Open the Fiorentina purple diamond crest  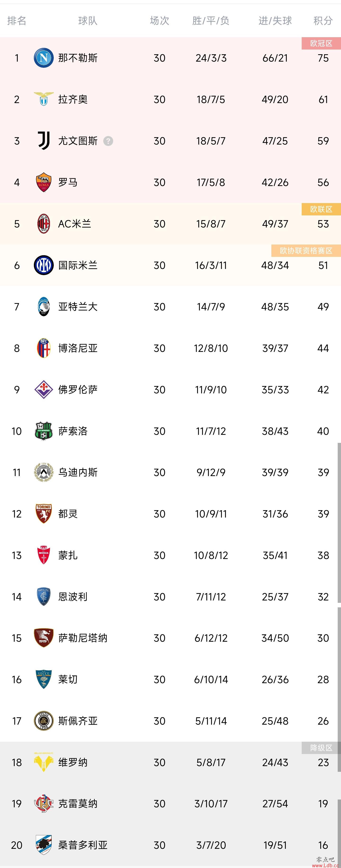pos(44,389)
